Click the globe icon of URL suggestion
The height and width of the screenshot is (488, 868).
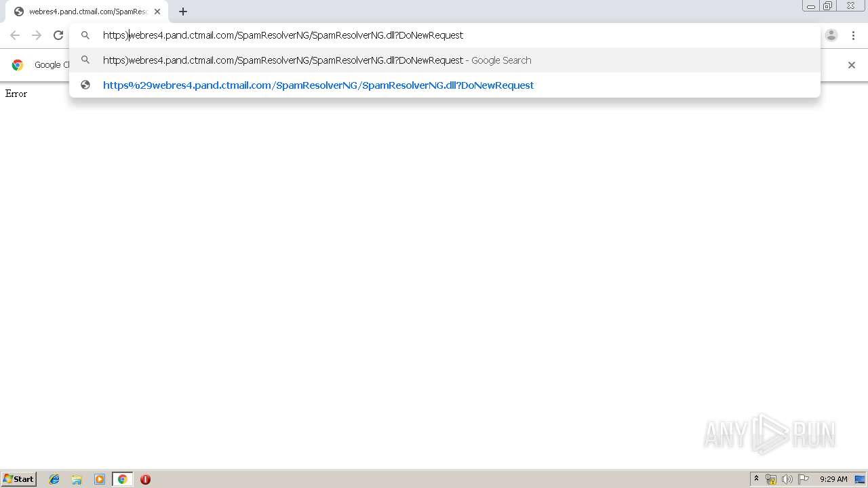pyautogui.click(x=85, y=85)
